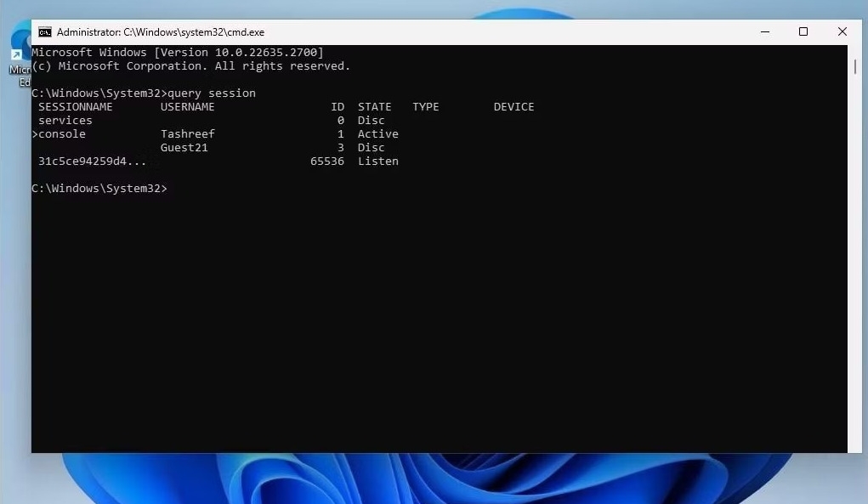Click the 'Active' state value
Image resolution: width=868 pixels, height=504 pixels.
(x=378, y=134)
